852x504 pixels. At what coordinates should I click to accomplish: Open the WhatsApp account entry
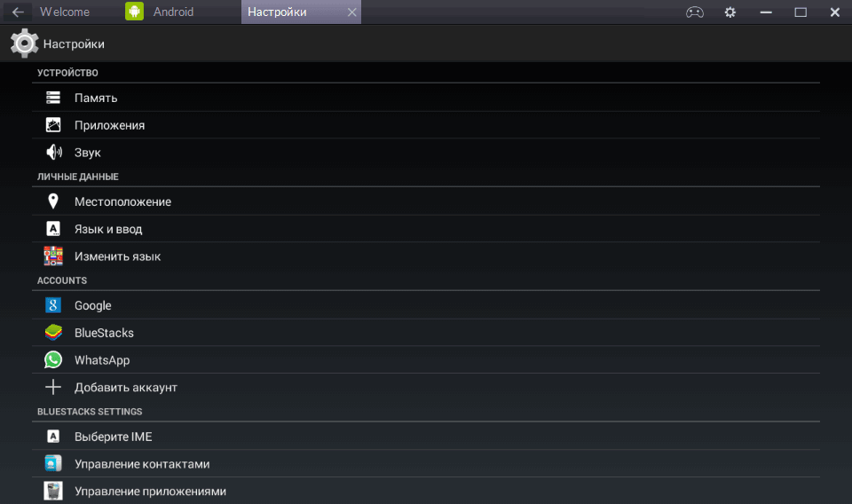(425, 360)
